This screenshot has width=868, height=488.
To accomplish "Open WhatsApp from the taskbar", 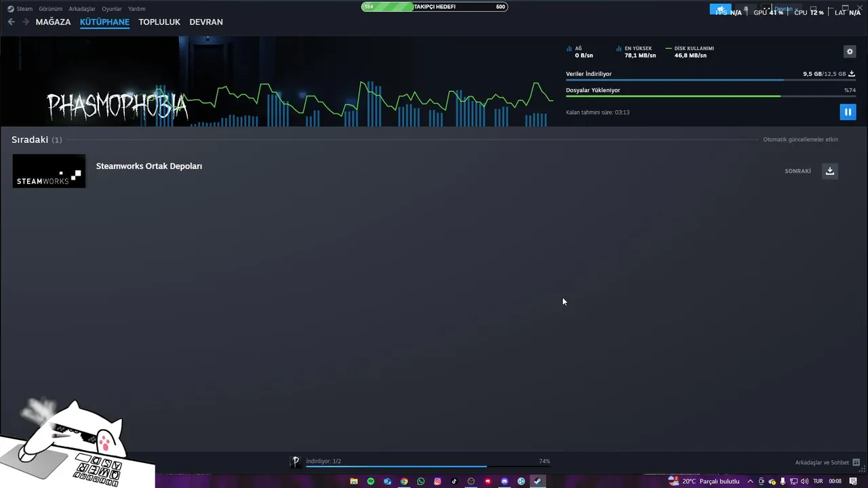I will (x=421, y=481).
